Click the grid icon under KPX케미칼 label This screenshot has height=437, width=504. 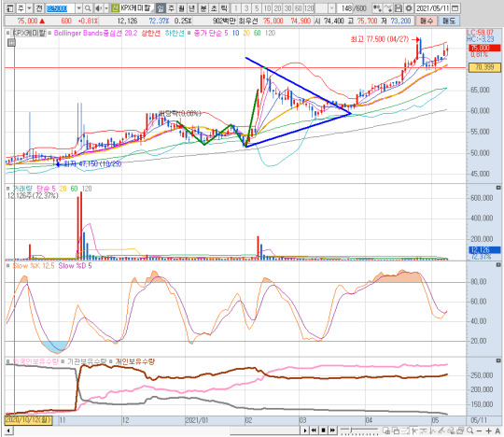(11, 42)
